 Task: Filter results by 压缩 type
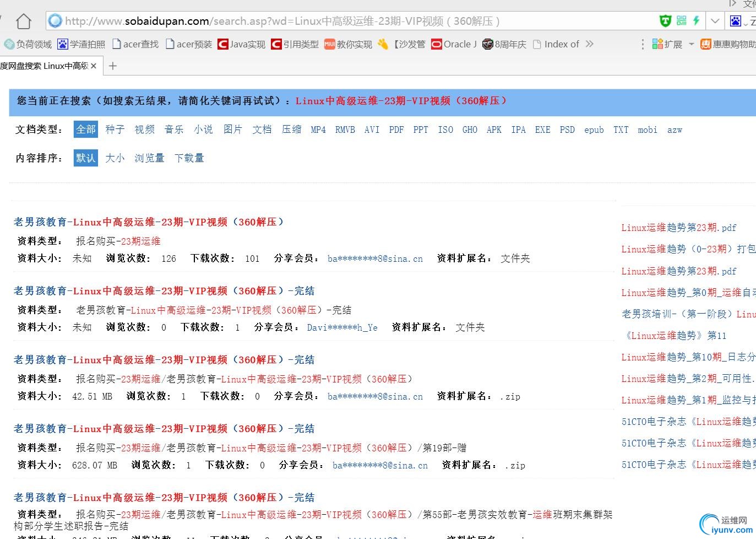(292, 130)
